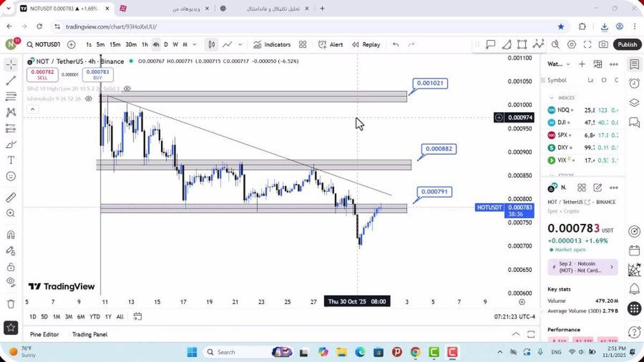The height and width of the screenshot is (362, 644).
Task: Open the economic calendar sidebar icon
Action: click(x=634, y=251)
